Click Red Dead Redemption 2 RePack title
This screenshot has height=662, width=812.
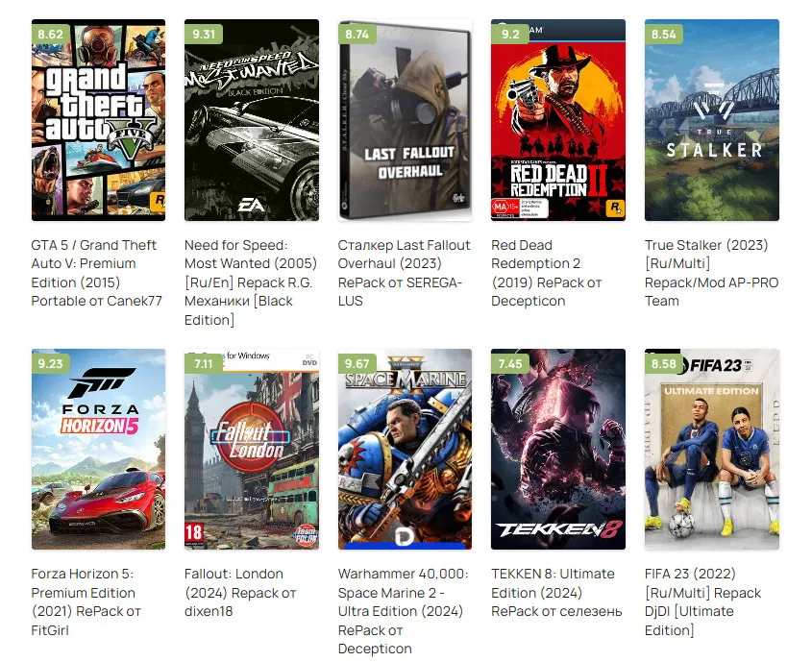click(x=547, y=273)
